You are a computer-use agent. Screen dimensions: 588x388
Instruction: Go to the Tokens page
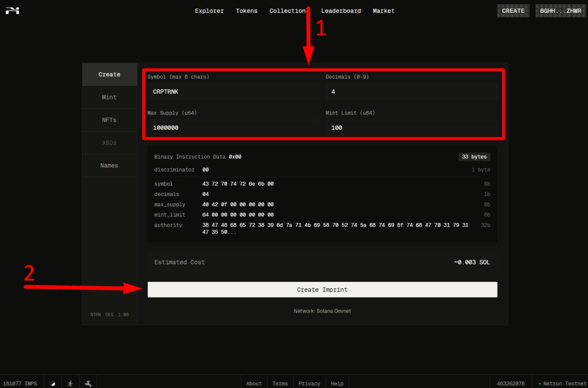(247, 11)
